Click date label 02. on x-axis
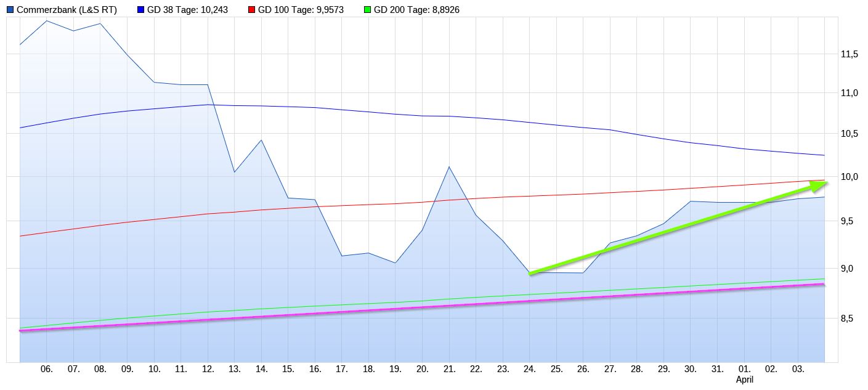Screen dimensions: 868x390 pos(771,370)
